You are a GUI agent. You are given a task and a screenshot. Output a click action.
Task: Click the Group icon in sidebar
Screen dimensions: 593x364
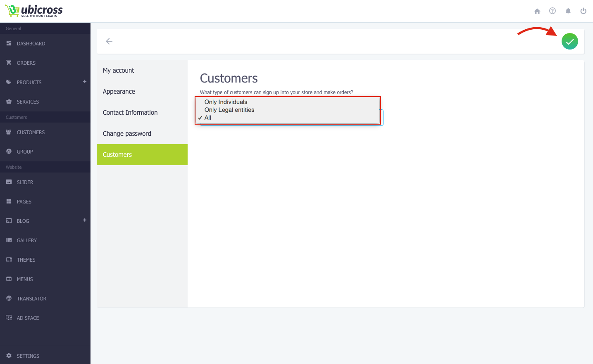[x=9, y=151]
